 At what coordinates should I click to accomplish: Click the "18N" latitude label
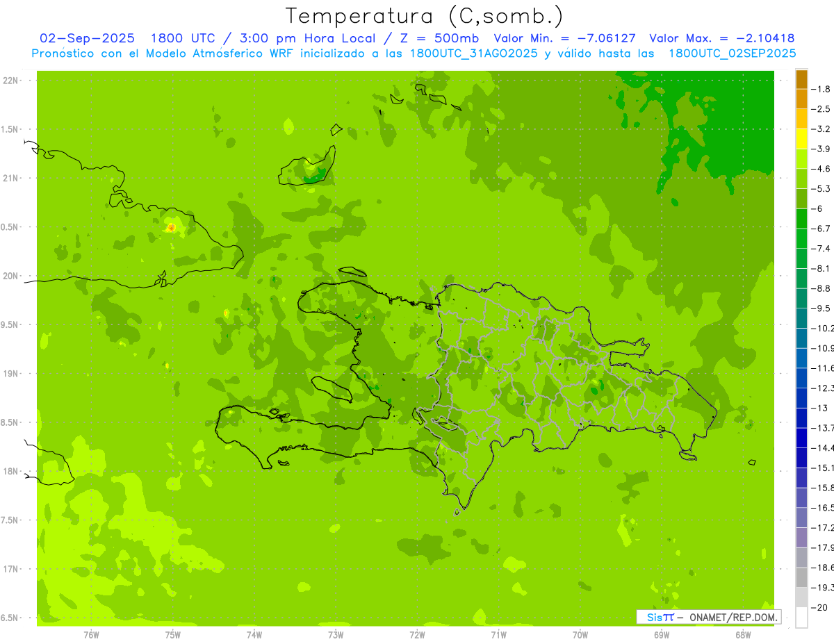tap(11, 471)
